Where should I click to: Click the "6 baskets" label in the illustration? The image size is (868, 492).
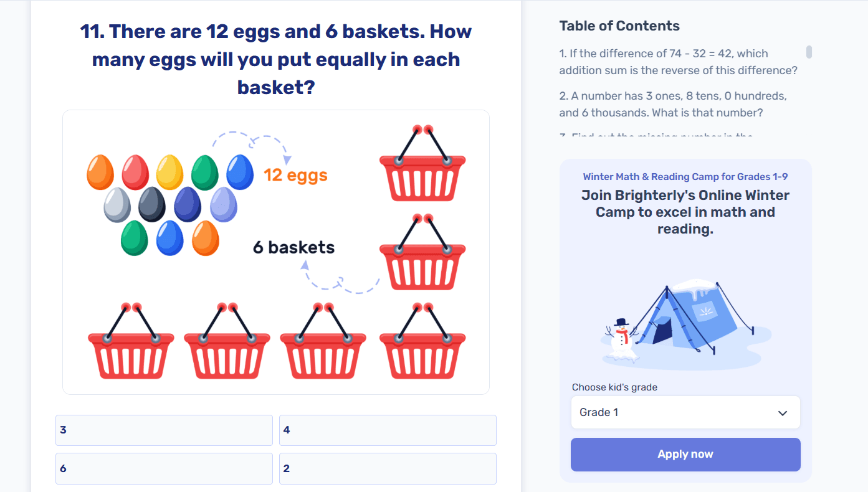293,247
